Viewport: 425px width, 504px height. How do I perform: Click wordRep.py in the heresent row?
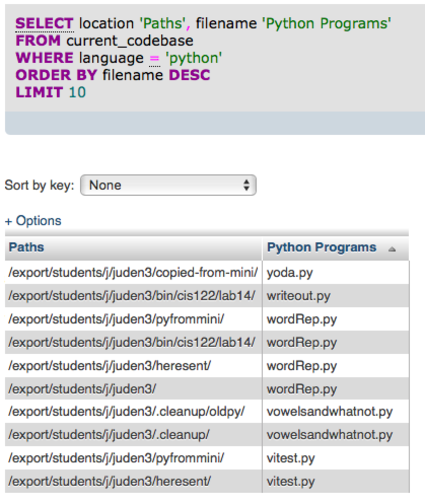(x=302, y=366)
